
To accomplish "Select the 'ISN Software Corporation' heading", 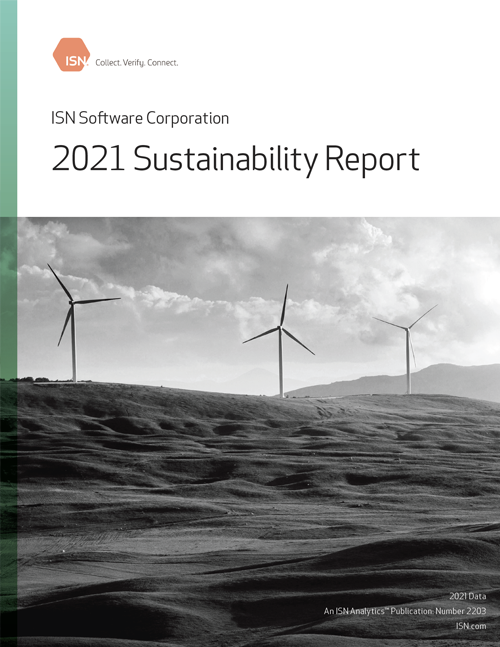I will pyautogui.click(x=140, y=118).
